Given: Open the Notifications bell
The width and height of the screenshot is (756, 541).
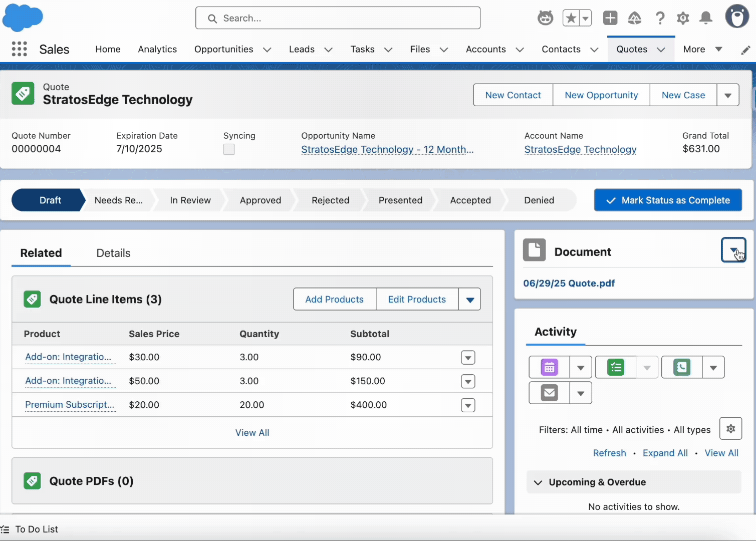Looking at the screenshot, I should click(706, 19).
